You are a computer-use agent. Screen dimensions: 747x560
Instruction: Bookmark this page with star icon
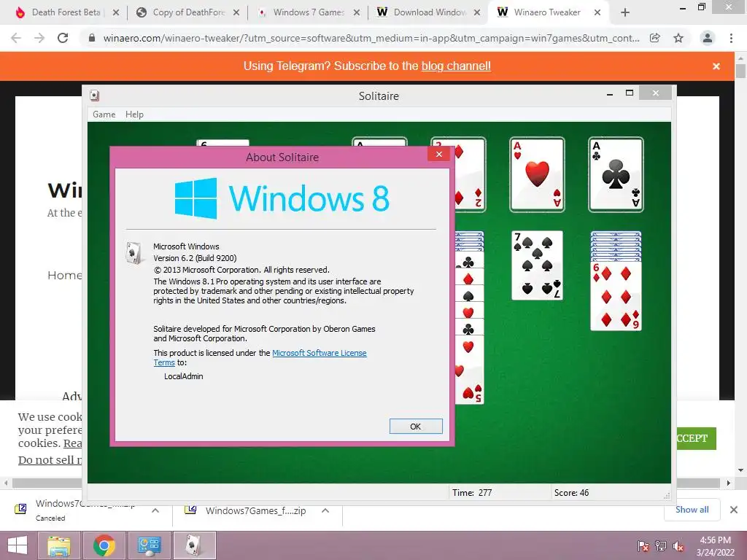point(678,38)
